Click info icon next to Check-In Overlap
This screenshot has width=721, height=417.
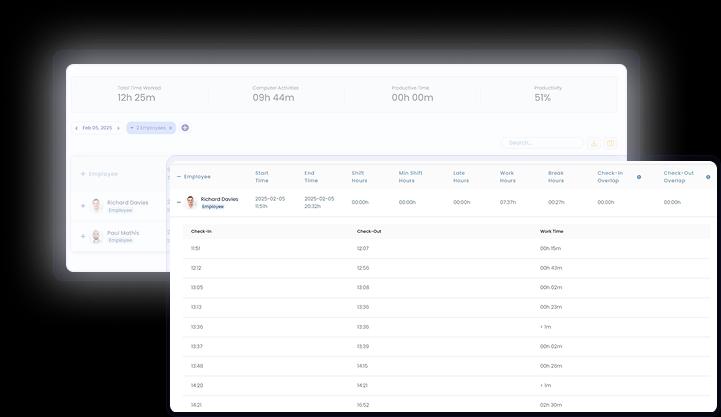click(639, 176)
